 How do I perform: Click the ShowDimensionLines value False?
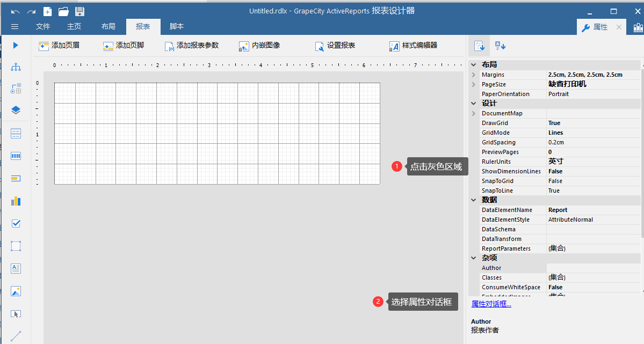555,171
